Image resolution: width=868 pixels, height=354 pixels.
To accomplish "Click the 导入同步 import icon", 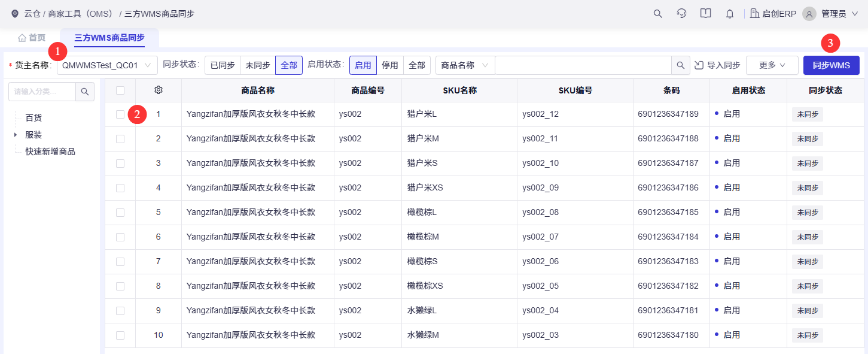I will 699,65.
